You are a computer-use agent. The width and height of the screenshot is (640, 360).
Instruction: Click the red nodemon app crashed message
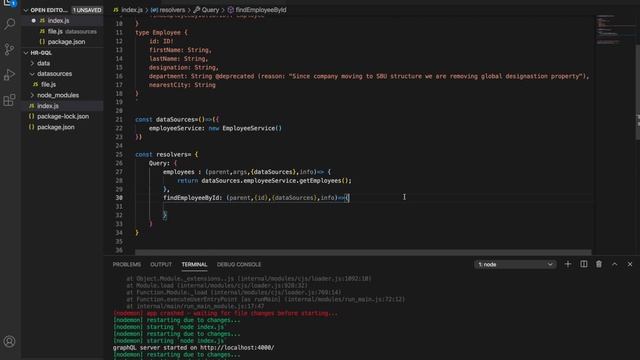pos(225,313)
